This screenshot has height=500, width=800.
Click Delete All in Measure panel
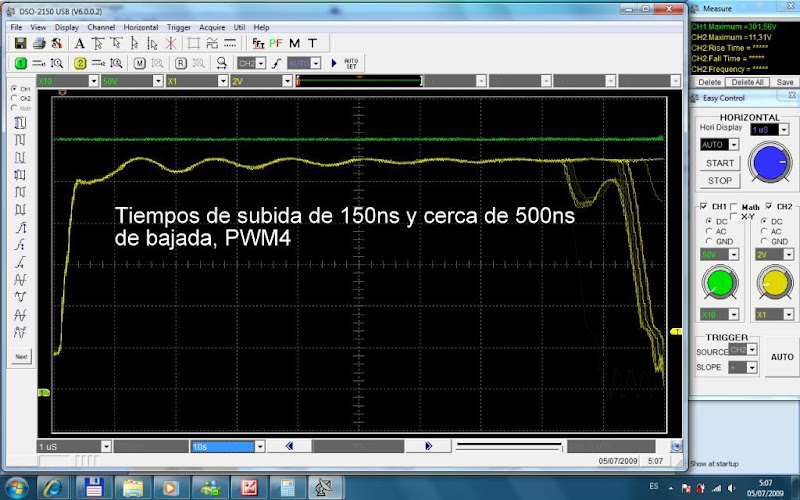coord(747,82)
